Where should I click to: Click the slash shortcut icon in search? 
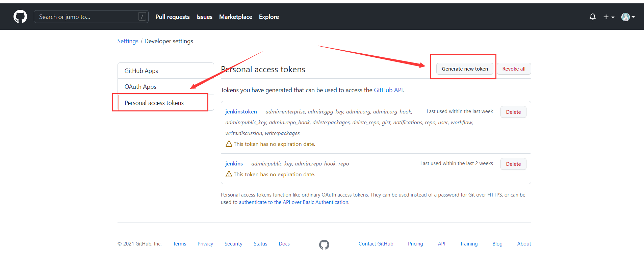click(x=142, y=17)
